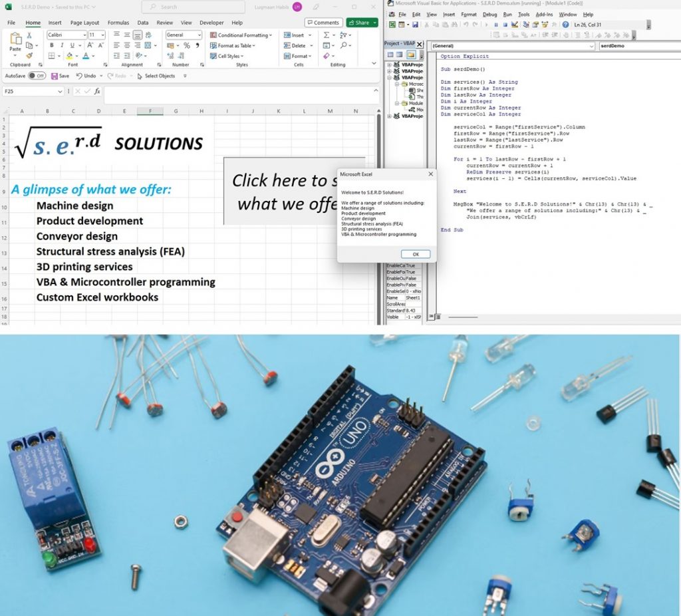Image resolution: width=681 pixels, height=616 pixels.
Task: Click the Excel Search box
Action: coord(194,7)
